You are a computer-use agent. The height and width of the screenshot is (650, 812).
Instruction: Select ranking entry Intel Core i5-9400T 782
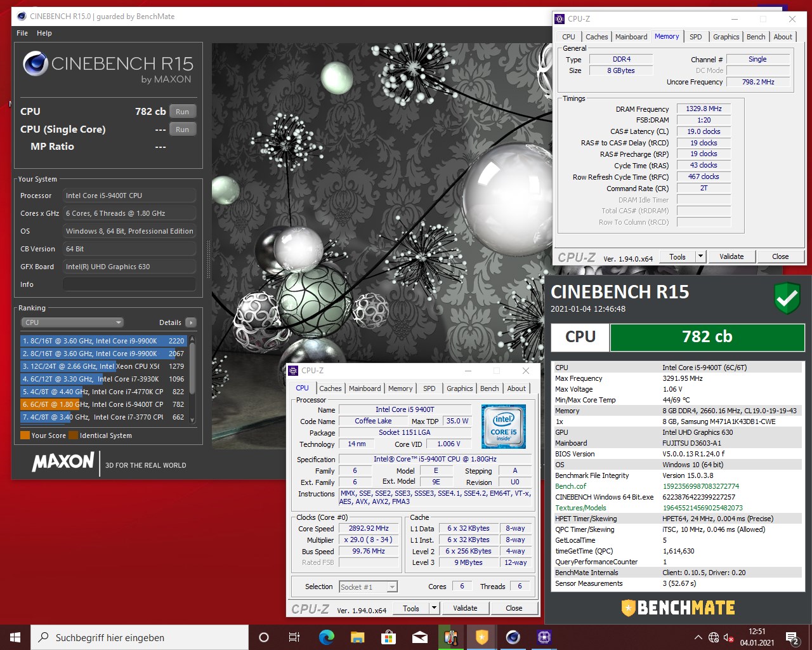(x=103, y=404)
